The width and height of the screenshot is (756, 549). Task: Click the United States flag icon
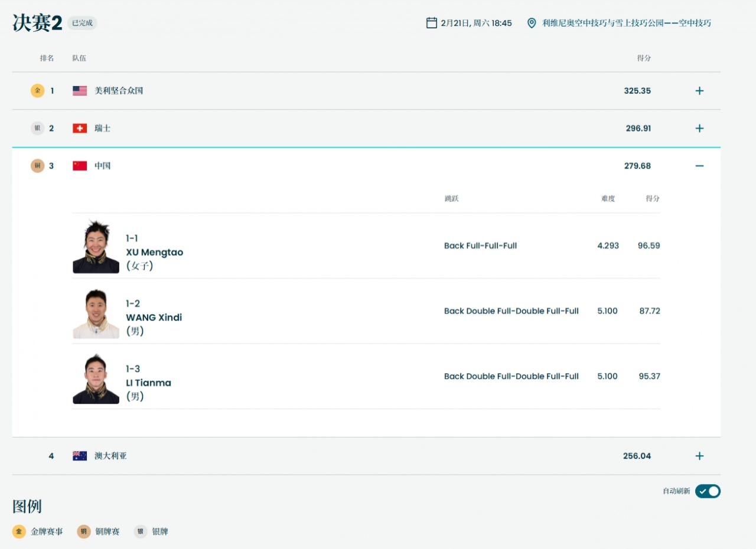coord(80,91)
